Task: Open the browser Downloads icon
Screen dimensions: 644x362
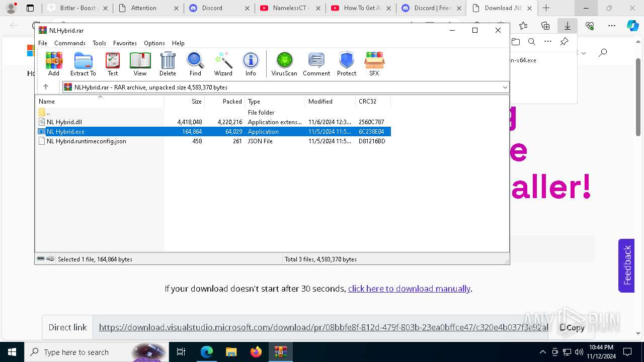Action: click(567, 26)
